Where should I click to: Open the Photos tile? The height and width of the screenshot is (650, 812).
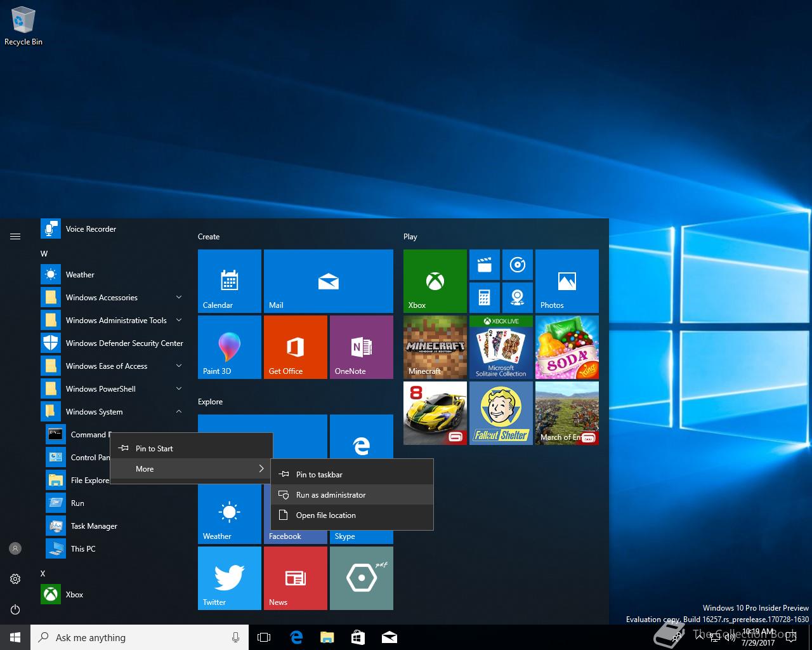click(x=567, y=281)
